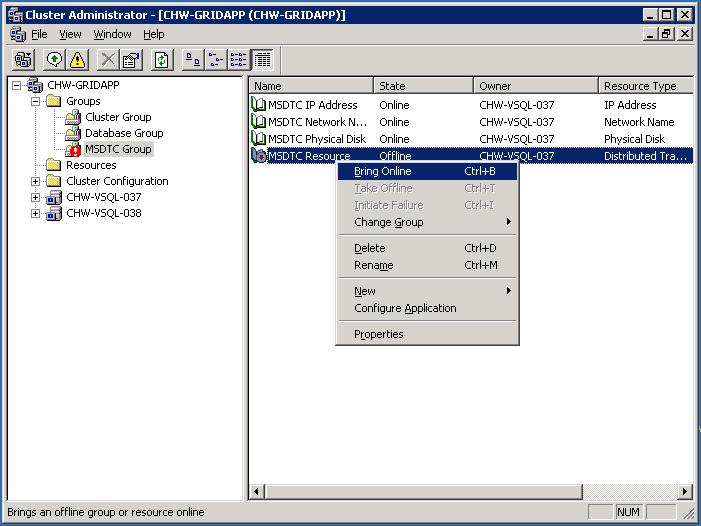Click the Network Name resource type cell

point(639,122)
